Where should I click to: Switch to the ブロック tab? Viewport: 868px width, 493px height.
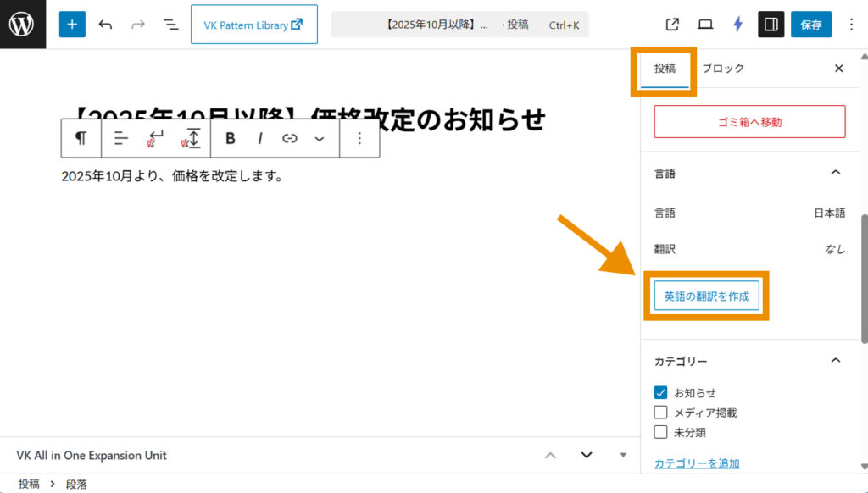tap(723, 69)
